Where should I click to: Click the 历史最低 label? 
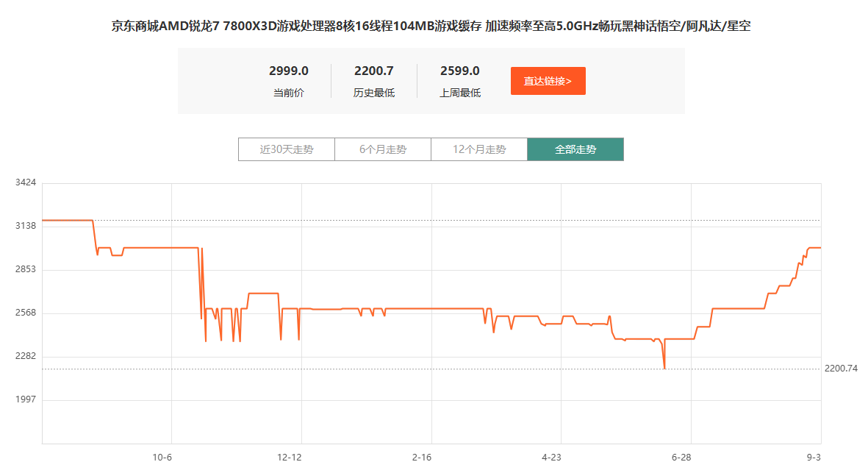tap(373, 93)
